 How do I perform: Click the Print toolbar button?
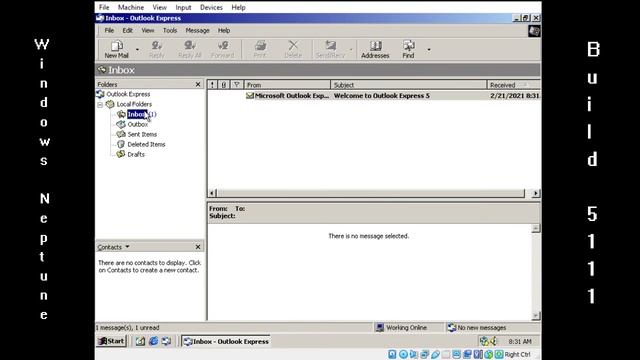(x=260, y=49)
